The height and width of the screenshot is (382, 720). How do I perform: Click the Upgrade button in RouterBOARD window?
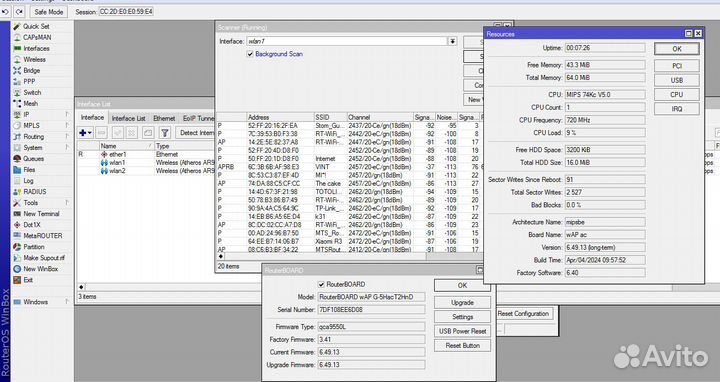462,303
